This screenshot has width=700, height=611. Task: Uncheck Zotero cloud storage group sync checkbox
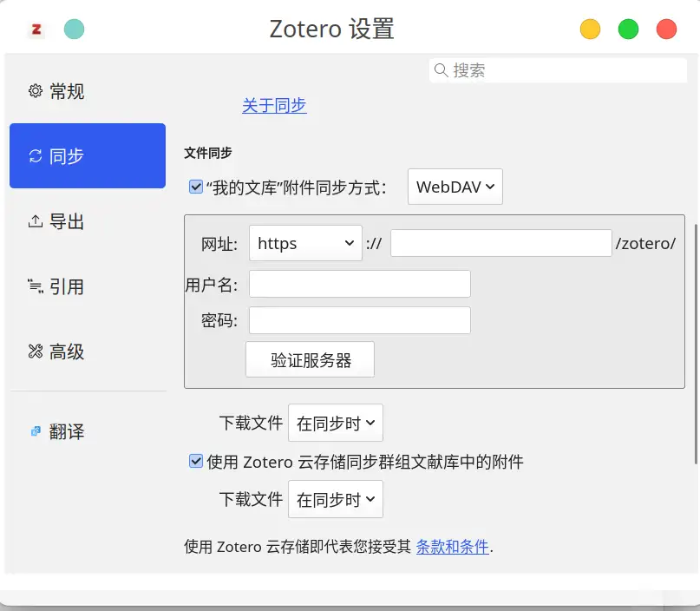(x=195, y=462)
